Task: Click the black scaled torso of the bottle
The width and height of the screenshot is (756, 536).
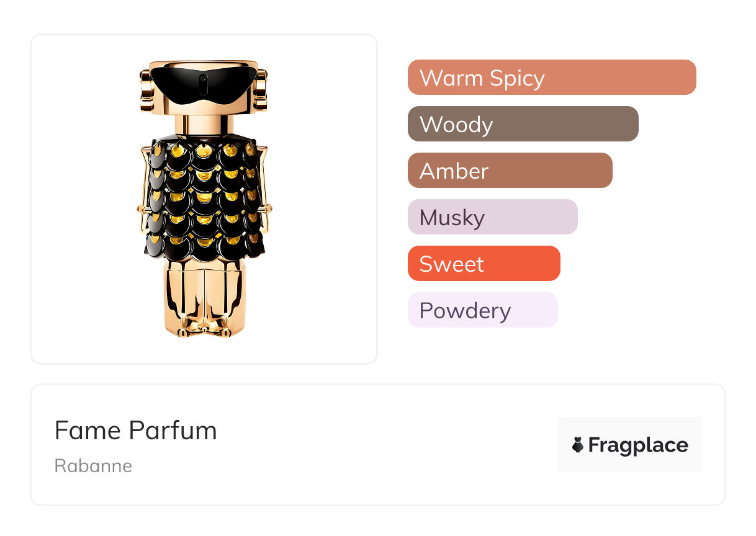Action: (204, 199)
